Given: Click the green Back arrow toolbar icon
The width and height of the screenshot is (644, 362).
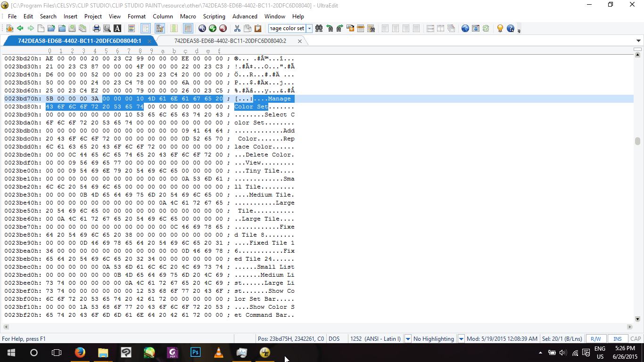Looking at the screenshot, I should pos(20,28).
